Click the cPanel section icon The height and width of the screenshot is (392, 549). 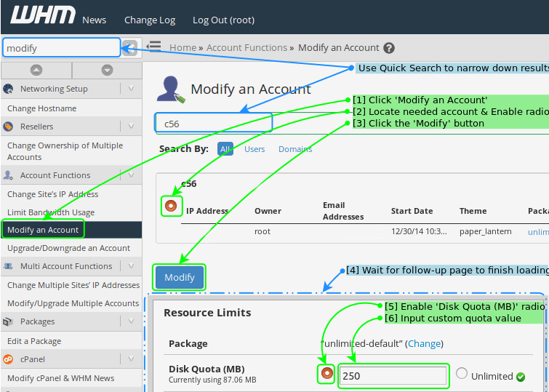(9, 359)
